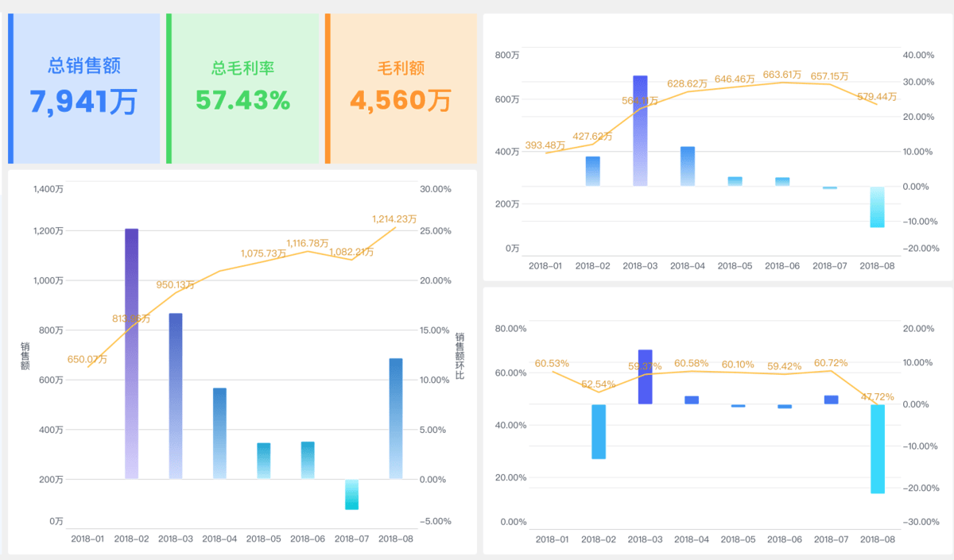Click the 1,000万 axis value
The width and height of the screenshot is (954, 560).
pyautogui.click(x=48, y=280)
